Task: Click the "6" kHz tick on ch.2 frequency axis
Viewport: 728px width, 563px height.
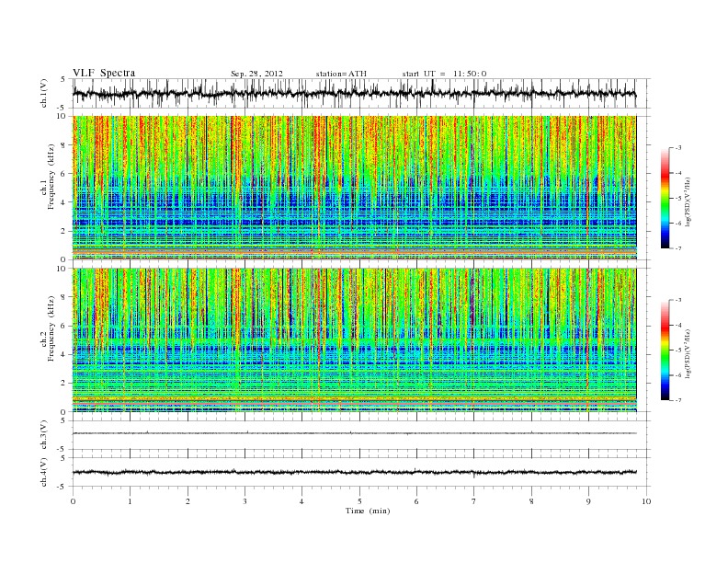Action: (64, 326)
